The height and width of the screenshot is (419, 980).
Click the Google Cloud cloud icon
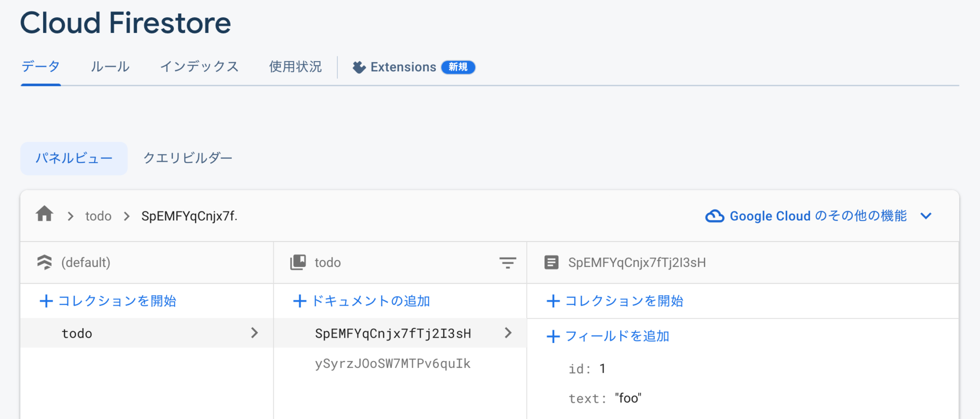click(714, 216)
